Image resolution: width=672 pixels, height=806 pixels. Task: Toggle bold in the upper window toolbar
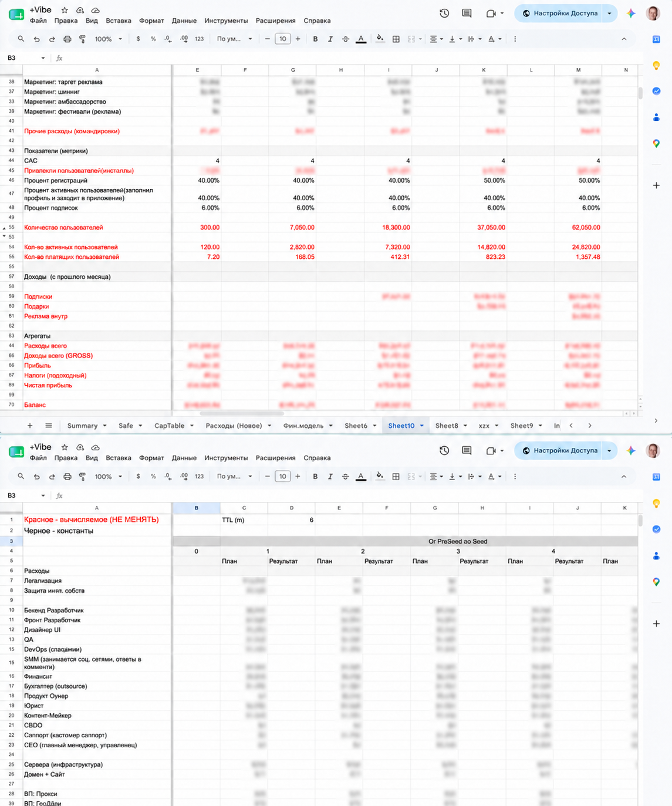pos(315,39)
